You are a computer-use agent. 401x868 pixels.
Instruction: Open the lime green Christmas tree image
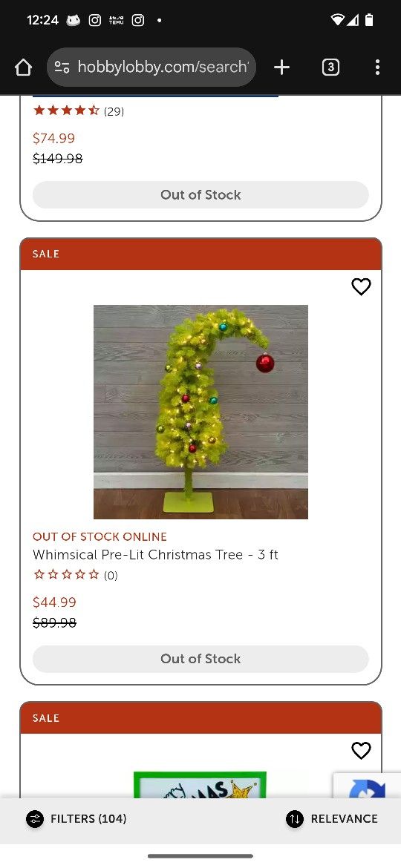click(x=200, y=412)
